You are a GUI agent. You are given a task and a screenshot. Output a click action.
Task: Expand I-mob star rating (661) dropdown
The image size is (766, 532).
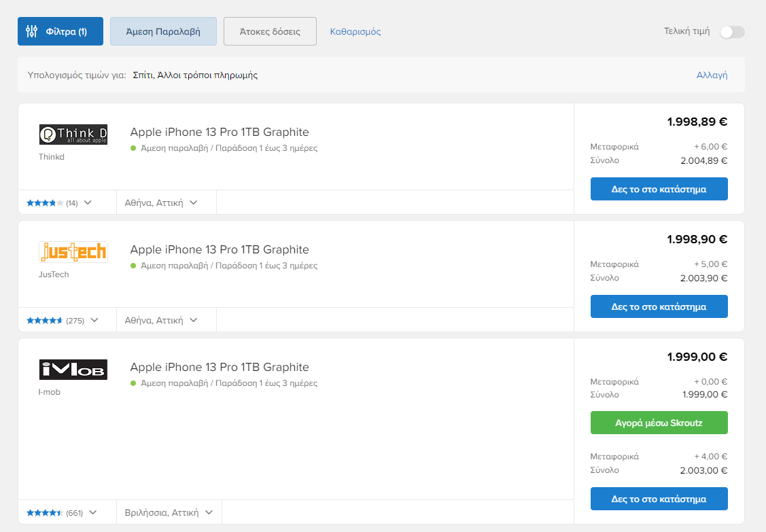click(x=62, y=513)
